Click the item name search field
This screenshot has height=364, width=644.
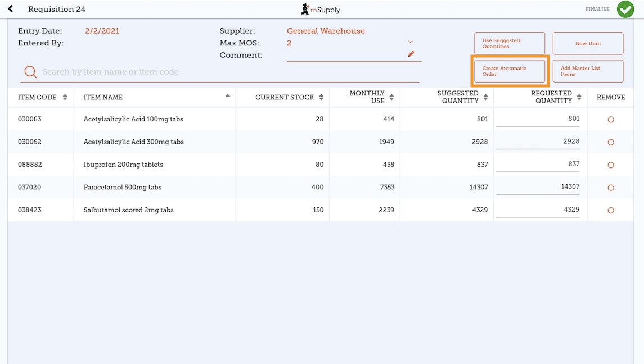click(225, 72)
